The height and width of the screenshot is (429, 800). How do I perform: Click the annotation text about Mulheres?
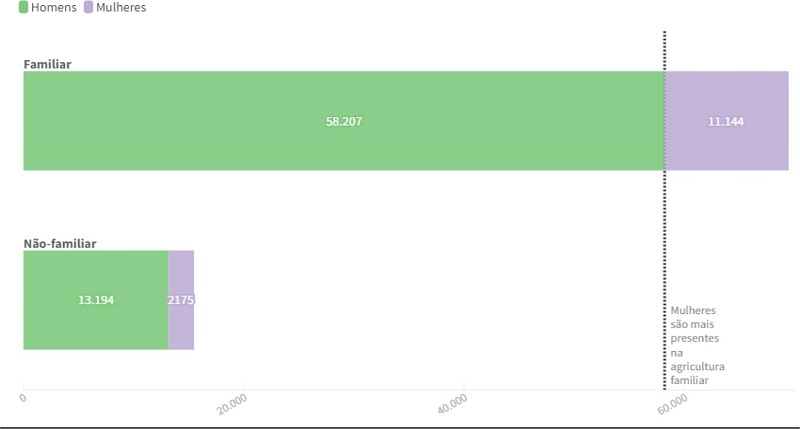(695, 345)
